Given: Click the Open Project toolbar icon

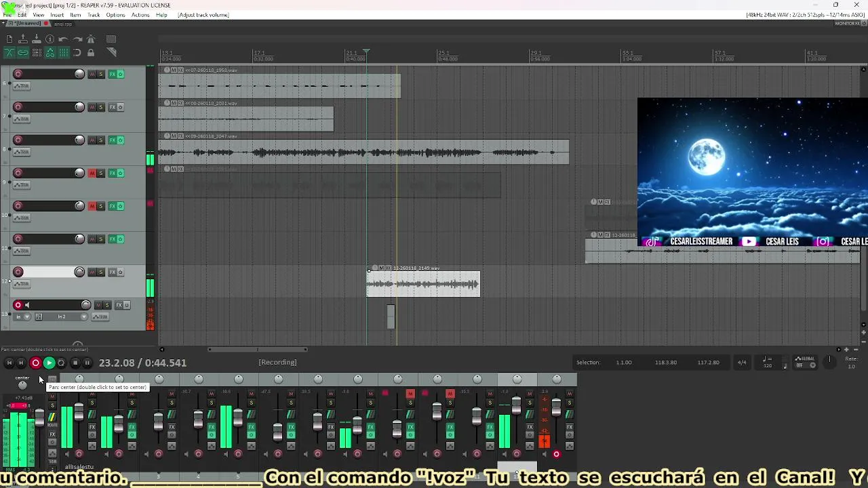Looking at the screenshot, I should coord(23,39).
